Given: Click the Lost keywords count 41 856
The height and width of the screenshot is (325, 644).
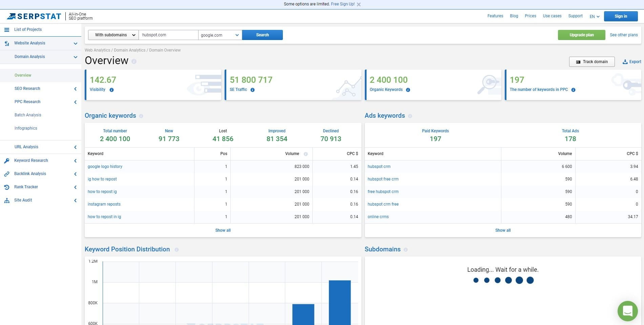Looking at the screenshot, I should [x=223, y=139].
